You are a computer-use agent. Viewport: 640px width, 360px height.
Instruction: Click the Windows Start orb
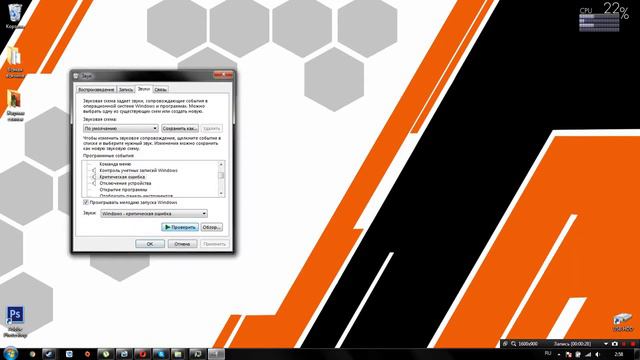coord(10,353)
